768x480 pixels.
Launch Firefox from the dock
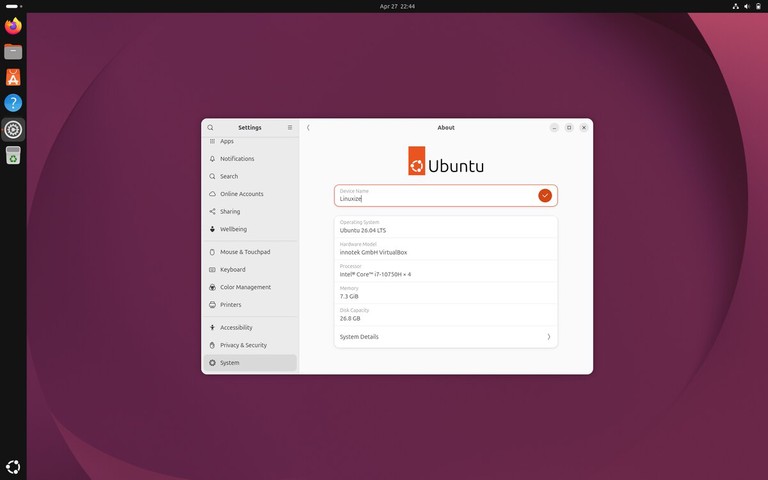click(x=13, y=26)
